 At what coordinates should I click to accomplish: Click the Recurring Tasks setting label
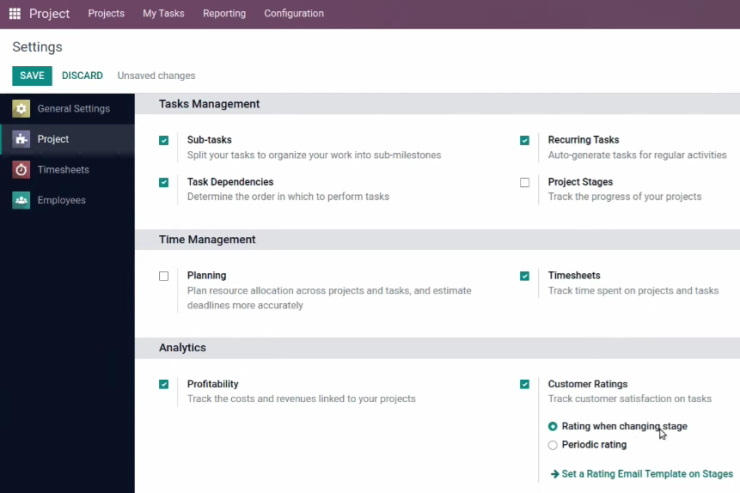pos(583,140)
